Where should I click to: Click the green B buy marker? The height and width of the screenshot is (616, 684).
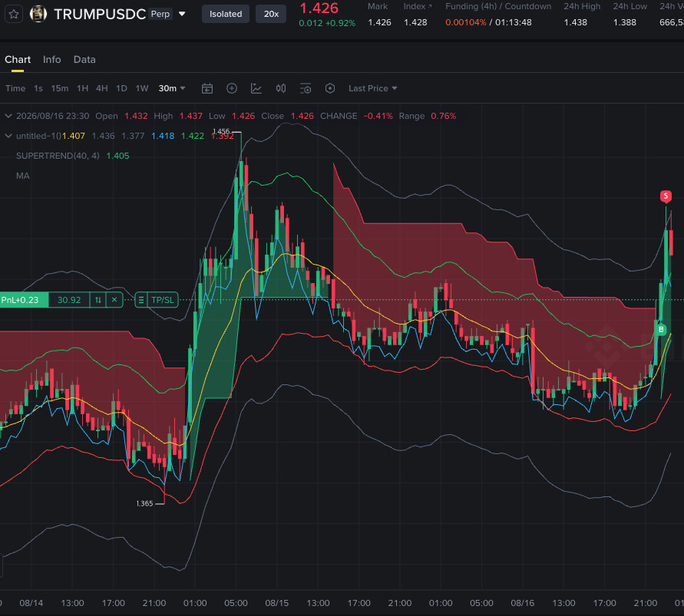(661, 329)
